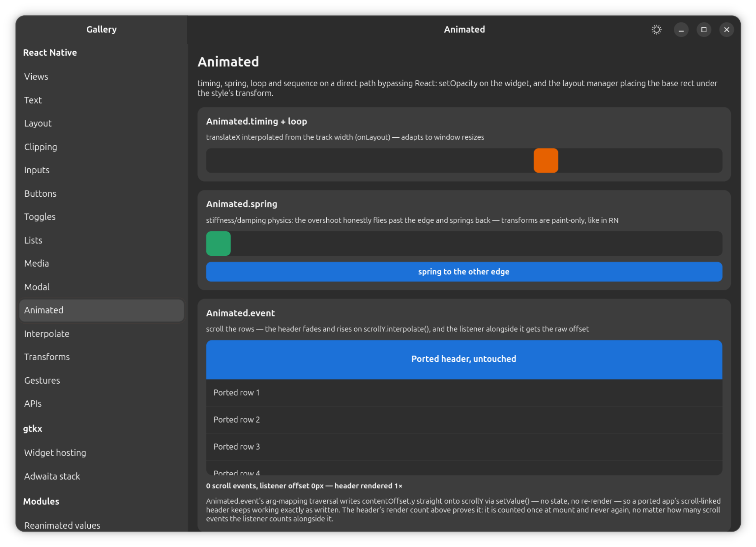Toggle the light/dark theme sun icon

pos(656,30)
